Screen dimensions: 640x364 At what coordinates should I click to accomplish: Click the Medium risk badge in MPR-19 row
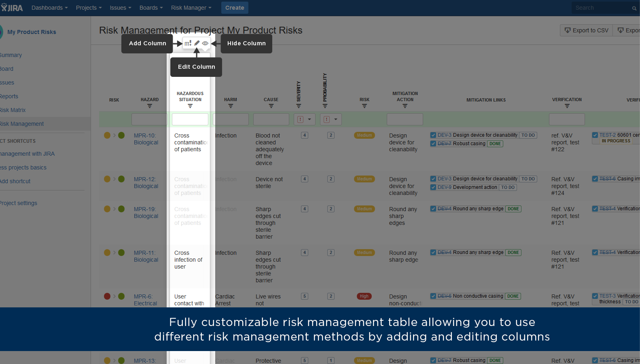[x=365, y=209]
